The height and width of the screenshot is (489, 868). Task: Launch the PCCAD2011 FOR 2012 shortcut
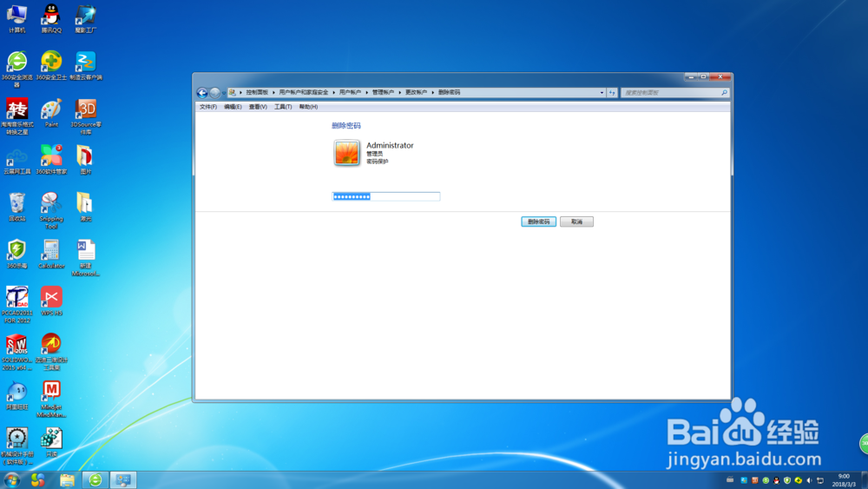[x=17, y=304]
